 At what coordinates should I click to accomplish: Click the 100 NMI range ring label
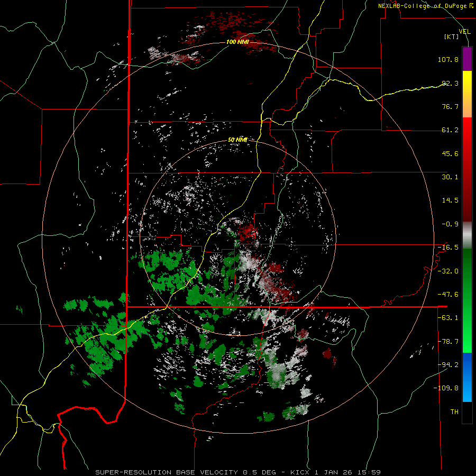pyautogui.click(x=237, y=42)
